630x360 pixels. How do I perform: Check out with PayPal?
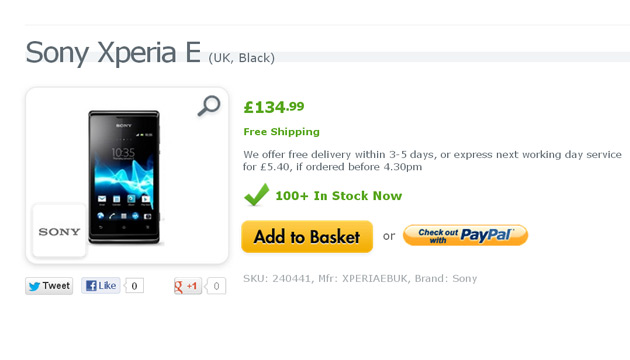[465, 235]
